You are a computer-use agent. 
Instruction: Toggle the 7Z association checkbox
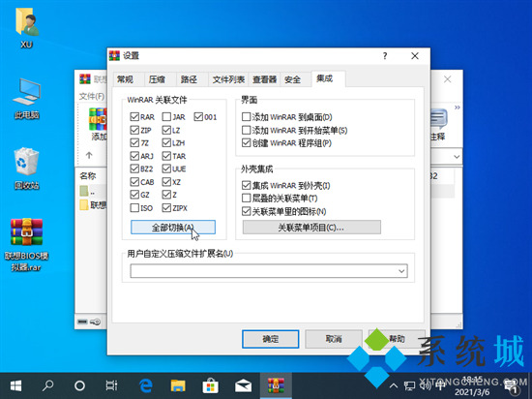(134, 143)
